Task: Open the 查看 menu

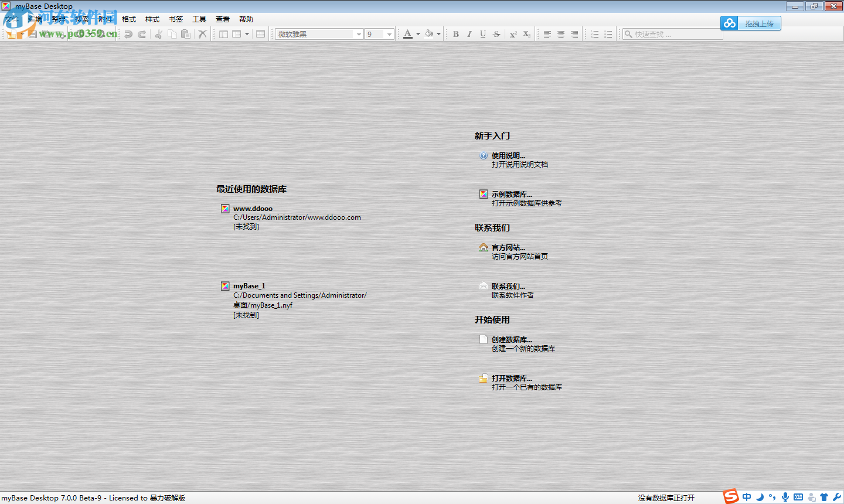Action: coord(223,19)
